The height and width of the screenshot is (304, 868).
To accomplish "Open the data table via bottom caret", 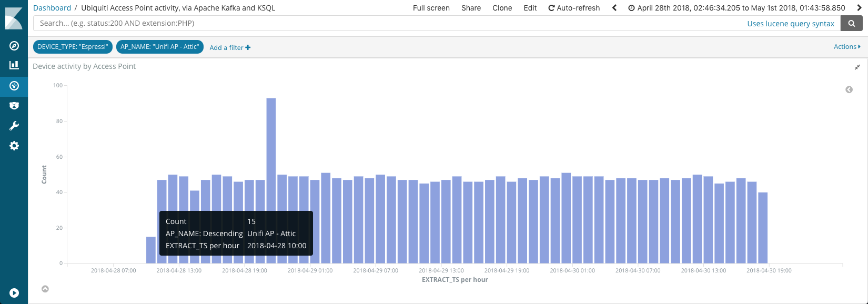I will 45,289.
